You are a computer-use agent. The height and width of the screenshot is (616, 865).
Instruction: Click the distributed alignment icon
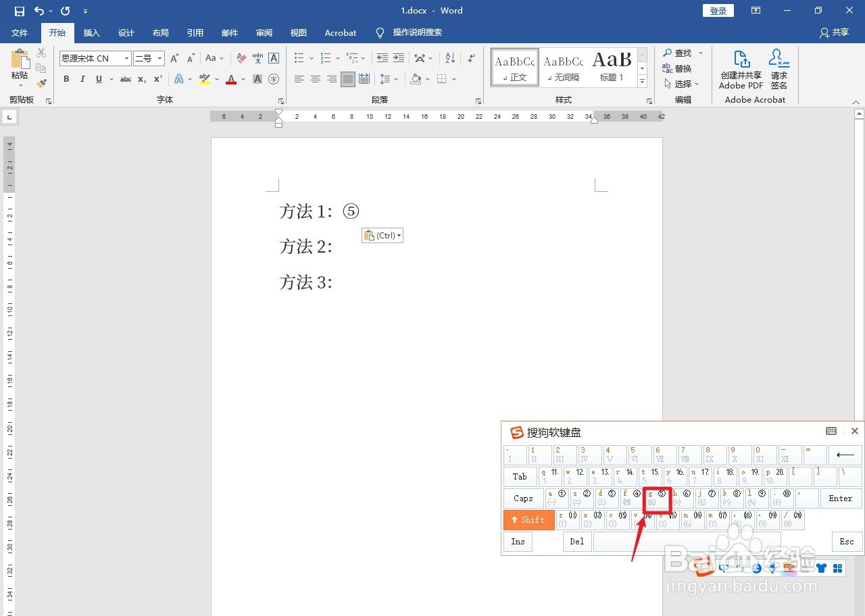(x=364, y=79)
